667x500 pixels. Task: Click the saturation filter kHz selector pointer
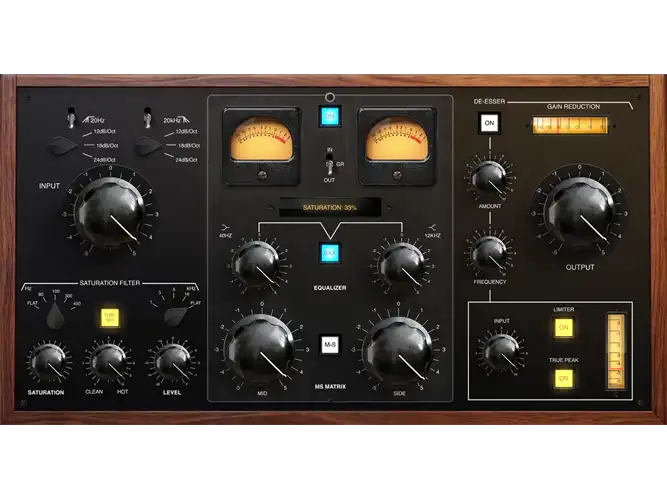(175, 316)
